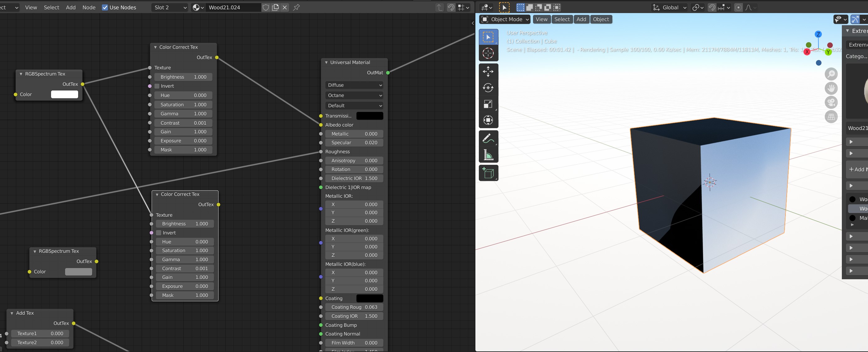Enable Invert on the top Color Correct Tex node
This screenshot has height=352, width=868.
pos(157,86)
